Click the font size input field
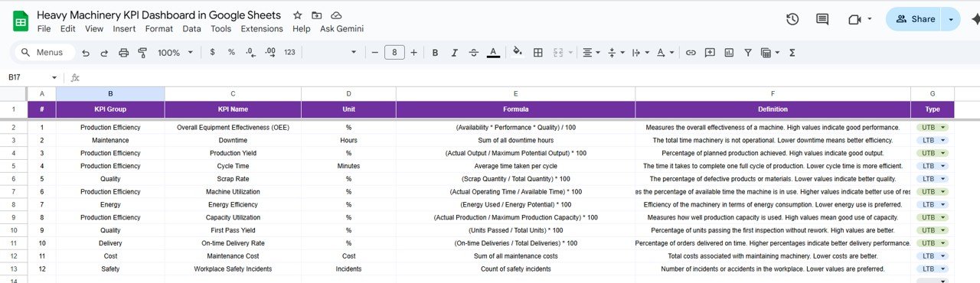Screen dimensions: 980x283 point(394,53)
